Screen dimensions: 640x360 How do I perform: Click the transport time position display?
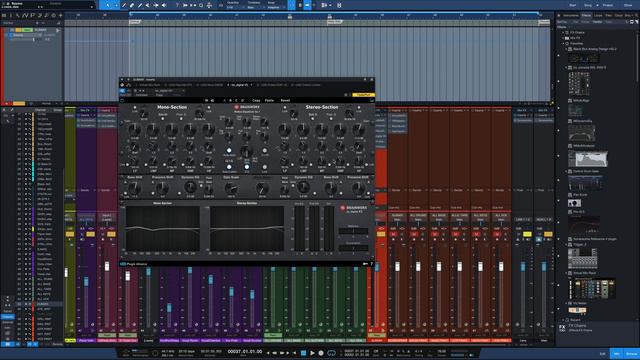[244, 352]
